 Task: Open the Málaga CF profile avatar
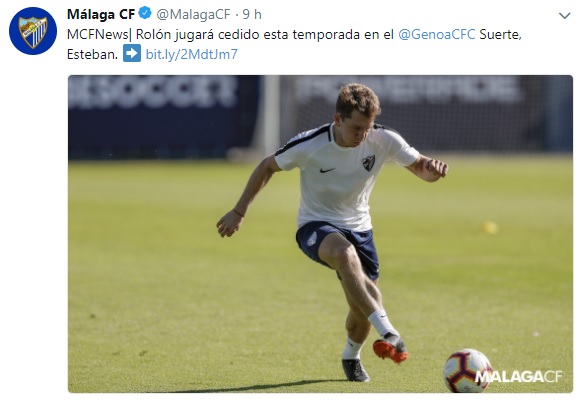pyautogui.click(x=33, y=31)
